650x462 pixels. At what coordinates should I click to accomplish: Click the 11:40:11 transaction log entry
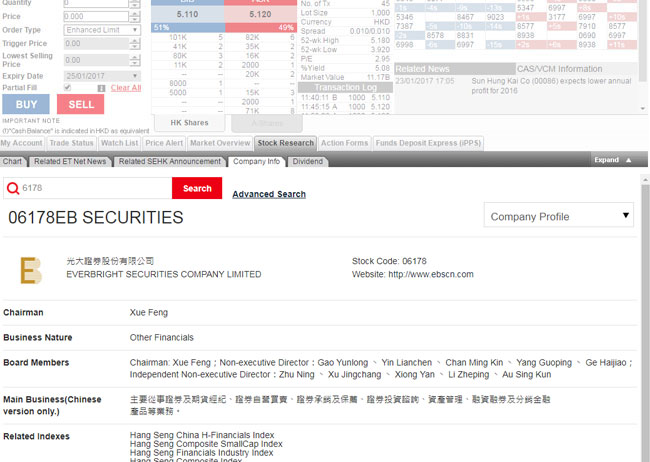click(x=345, y=97)
